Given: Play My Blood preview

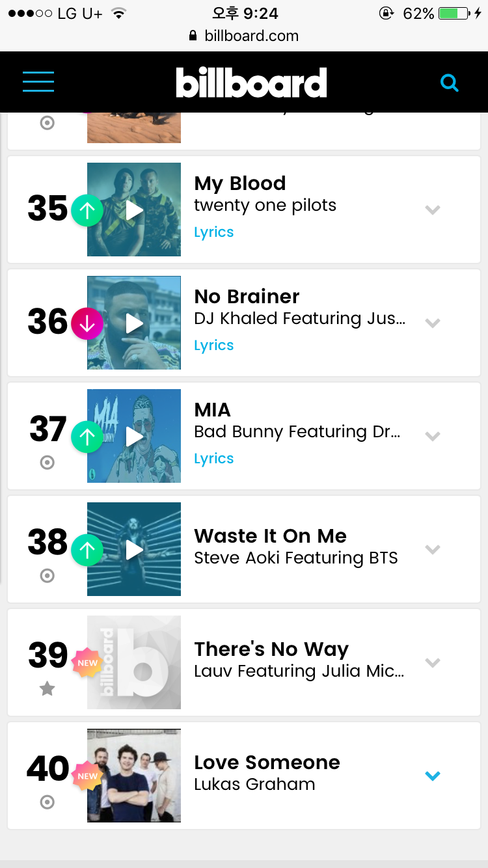Looking at the screenshot, I should point(135,210).
